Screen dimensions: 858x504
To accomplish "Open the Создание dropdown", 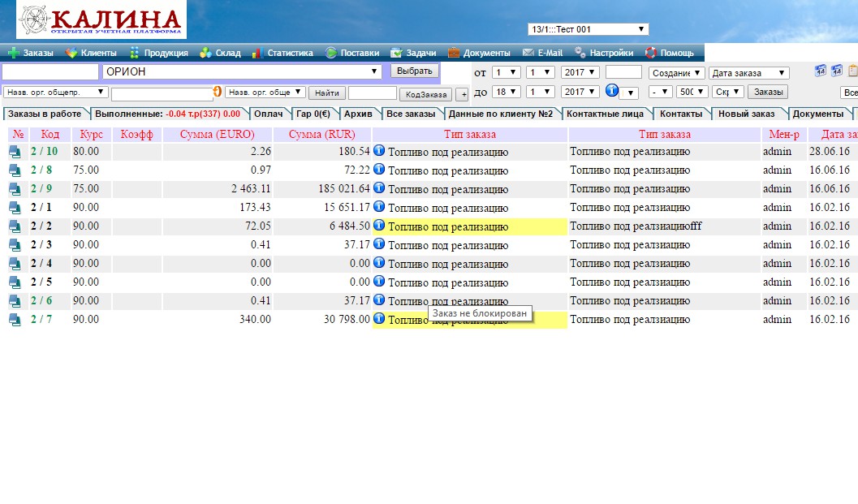I will [x=676, y=73].
